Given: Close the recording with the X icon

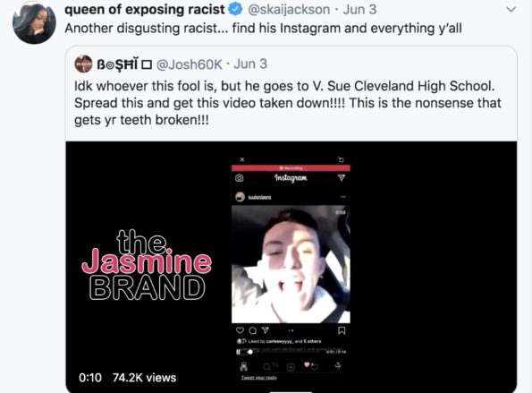Looking at the screenshot, I should pos(242,159).
